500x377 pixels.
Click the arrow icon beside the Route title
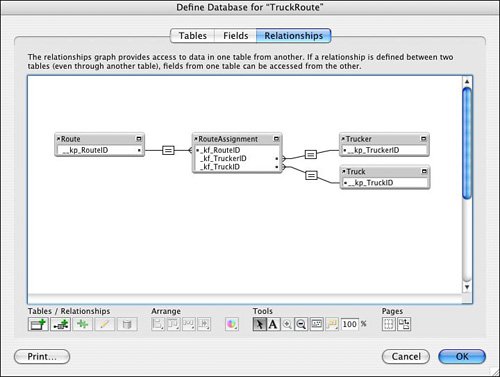[58, 138]
